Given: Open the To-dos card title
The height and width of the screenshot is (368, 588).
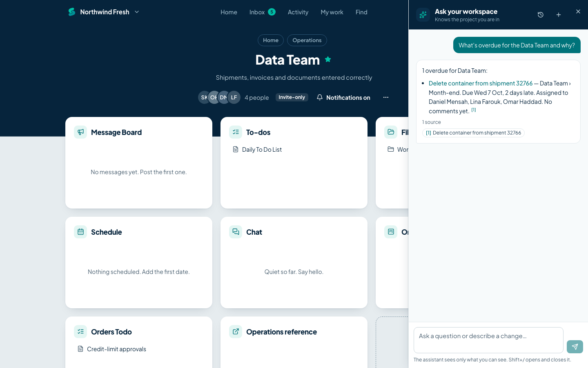Looking at the screenshot, I should (258, 132).
